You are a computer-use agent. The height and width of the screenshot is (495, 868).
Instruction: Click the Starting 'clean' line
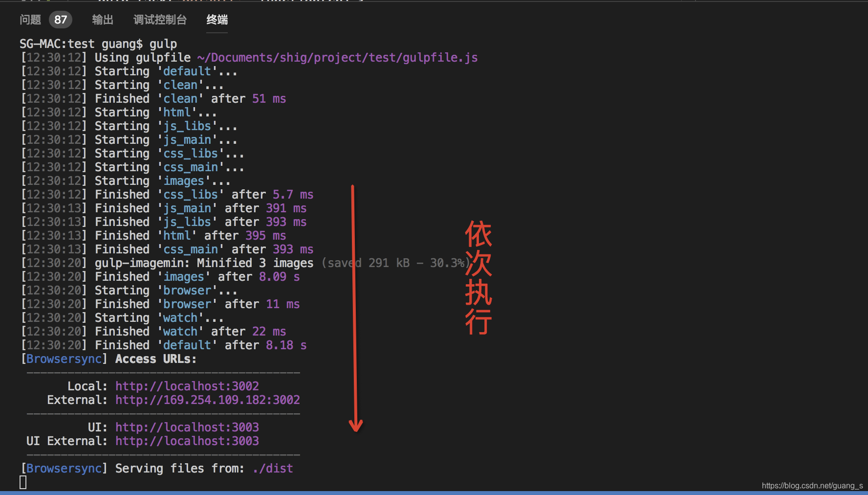tap(122, 85)
